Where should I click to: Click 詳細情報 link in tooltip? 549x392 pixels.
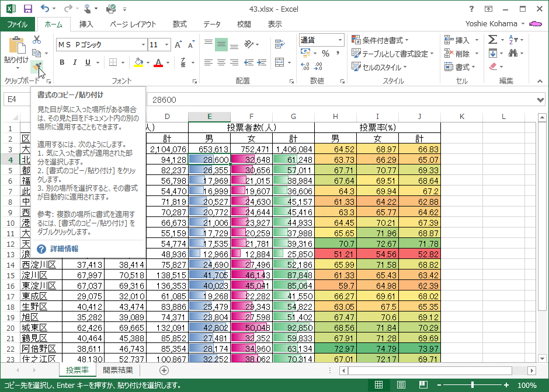pos(64,249)
